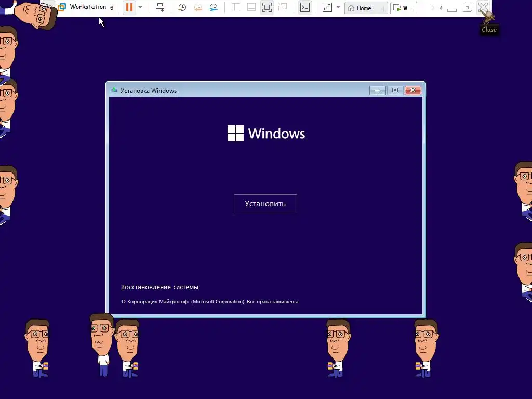Click the Windows logo in setup
The width and height of the screenshot is (532, 399).
click(x=266, y=134)
